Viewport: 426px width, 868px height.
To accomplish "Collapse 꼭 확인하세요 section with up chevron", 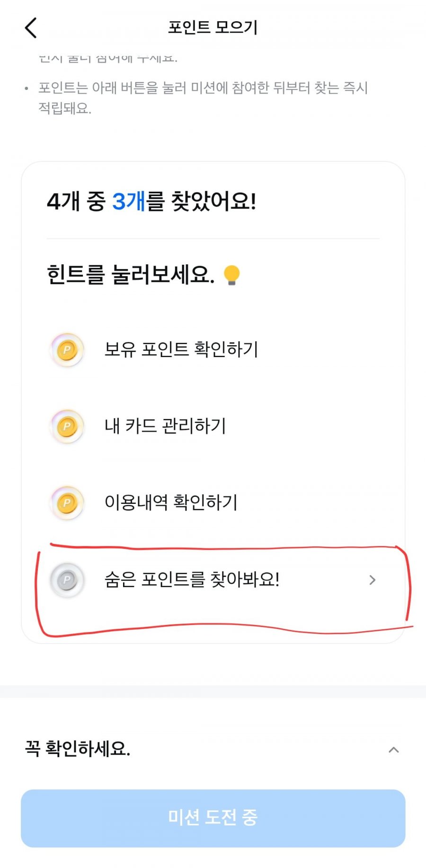I will (393, 750).
